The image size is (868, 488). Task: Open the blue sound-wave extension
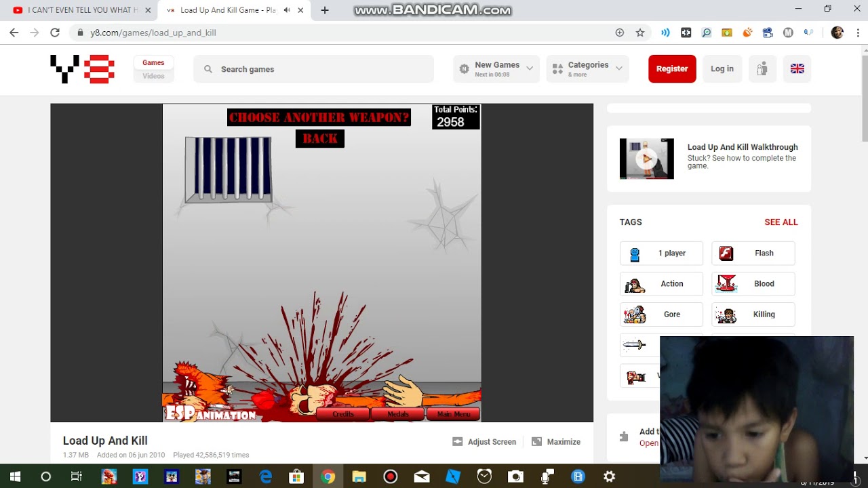665,33
